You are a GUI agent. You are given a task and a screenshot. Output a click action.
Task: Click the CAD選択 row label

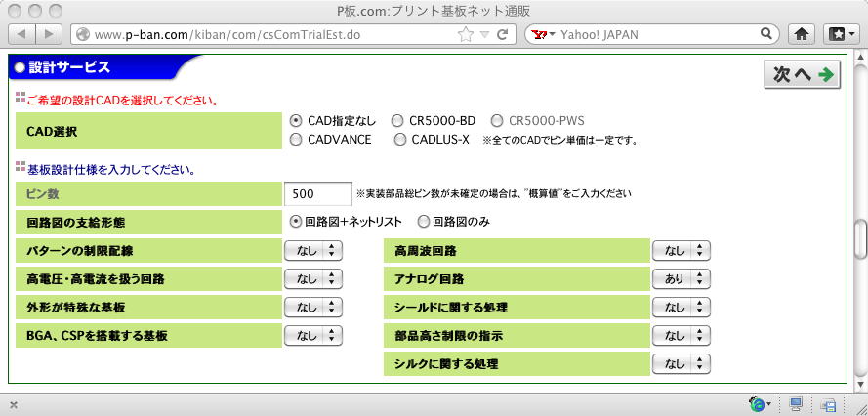click(x=149, y=131)
